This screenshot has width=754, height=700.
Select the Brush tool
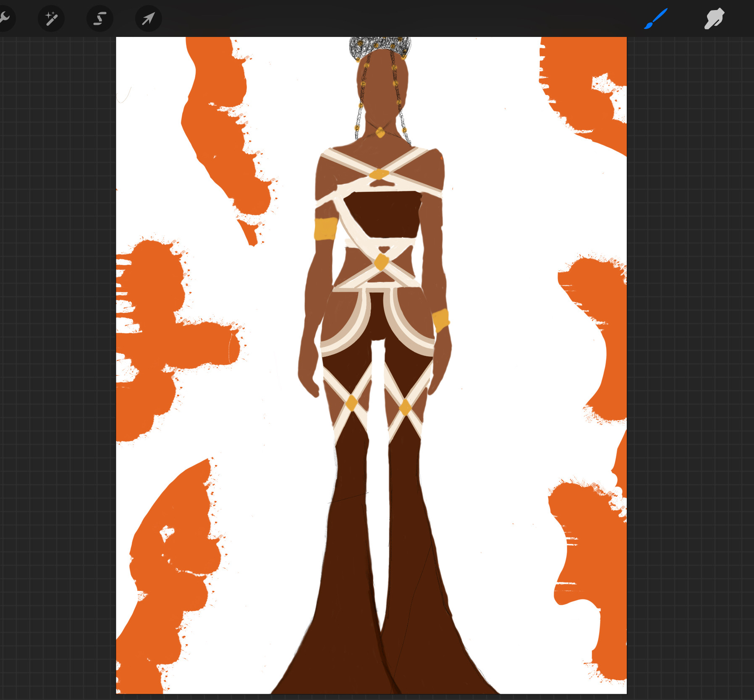pyautogui.click(x=655, y=18)
